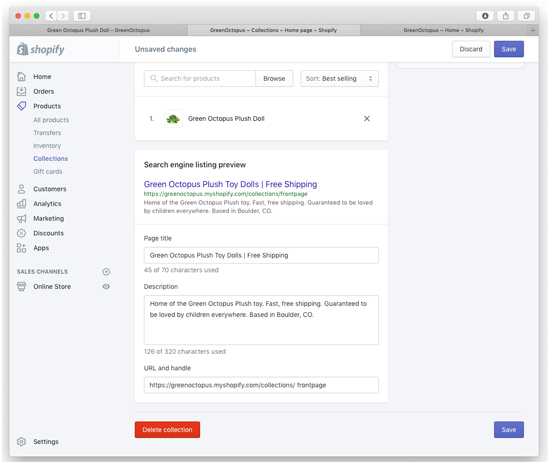Open the Apps grid icon
This screenshot has width=550, height=464.
click(21, 248)
